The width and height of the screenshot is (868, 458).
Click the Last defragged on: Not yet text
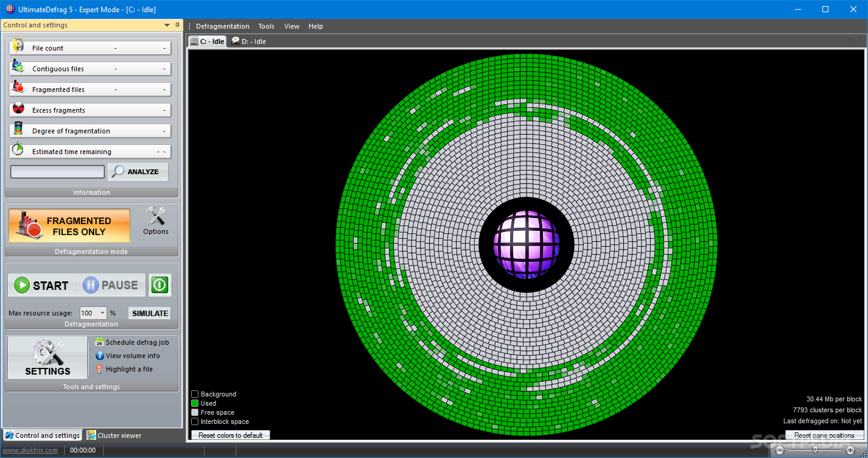[x=822, y=421]
